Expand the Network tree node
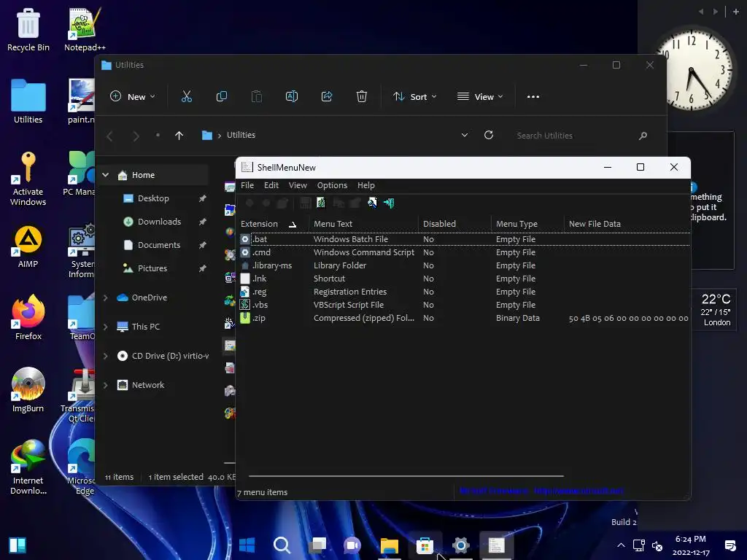Screen dimensions: 747x560 click(x=105, y=385)
